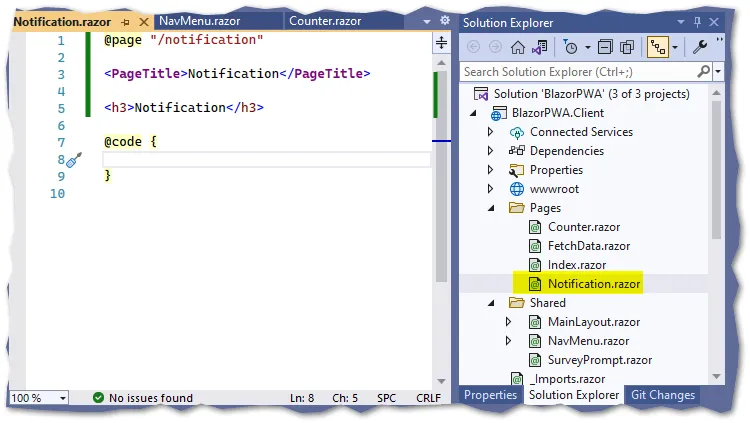Screen dimensions: 750x423
Task: Pin the Notification.razor tab
Action: (x=125, y=22)
